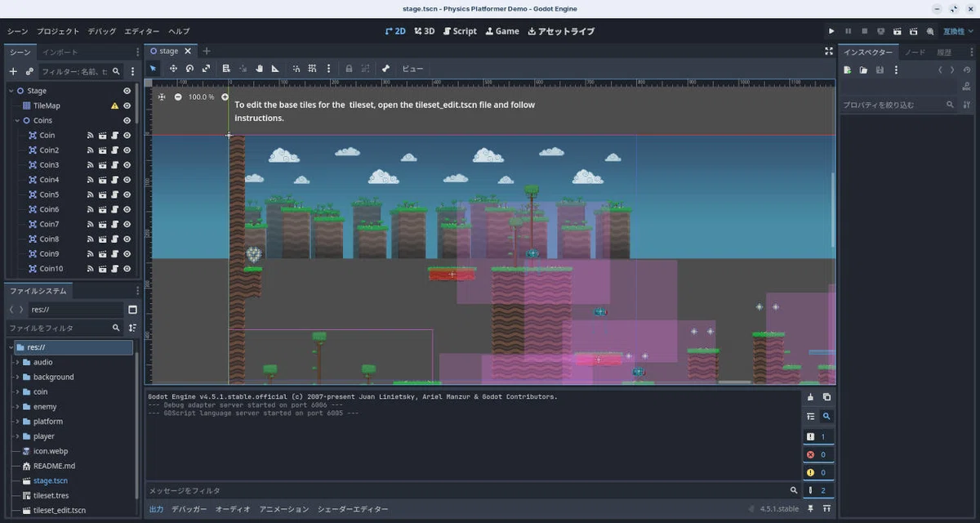The image size is (980, 523).
Task: Expand the audio folder
Action: click(x=17, y=362)
